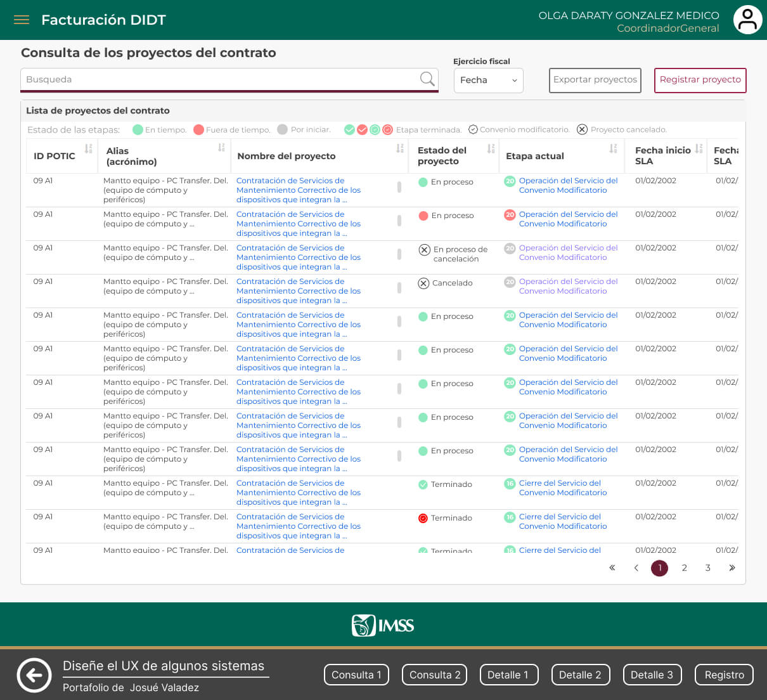Click Registrar proyecto button
This screenshot has width=767, height=700.
(x=700, y=80)
